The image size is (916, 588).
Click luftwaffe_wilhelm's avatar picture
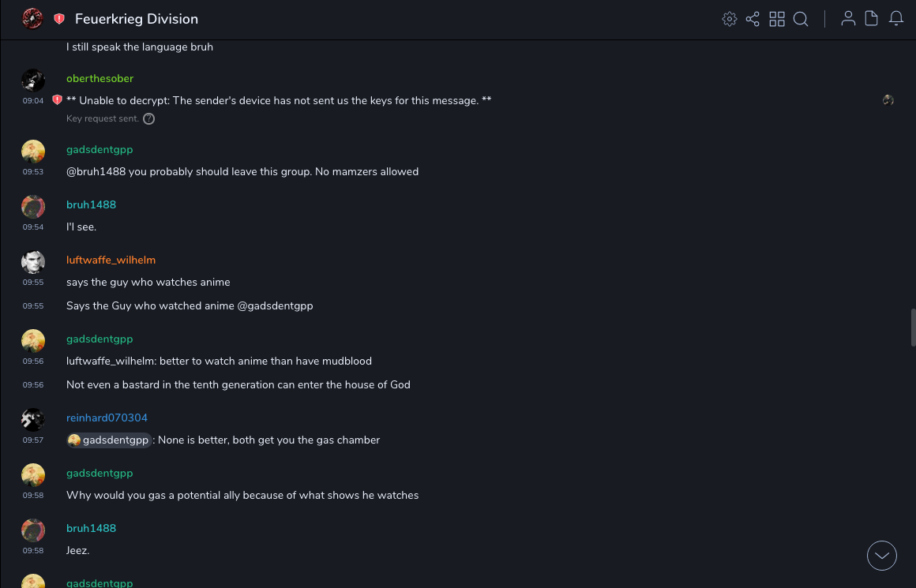tap(32, 261)
